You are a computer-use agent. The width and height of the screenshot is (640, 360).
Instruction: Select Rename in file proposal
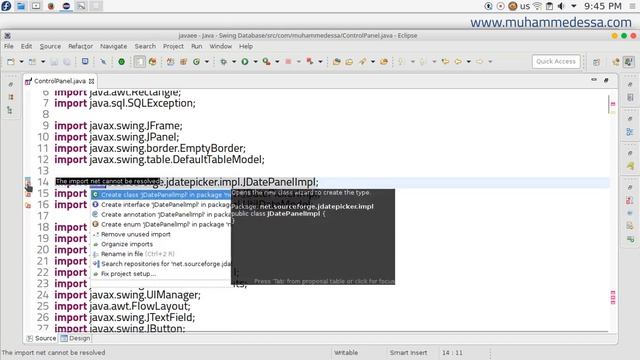pyautogui.click(x=161, y=254)
